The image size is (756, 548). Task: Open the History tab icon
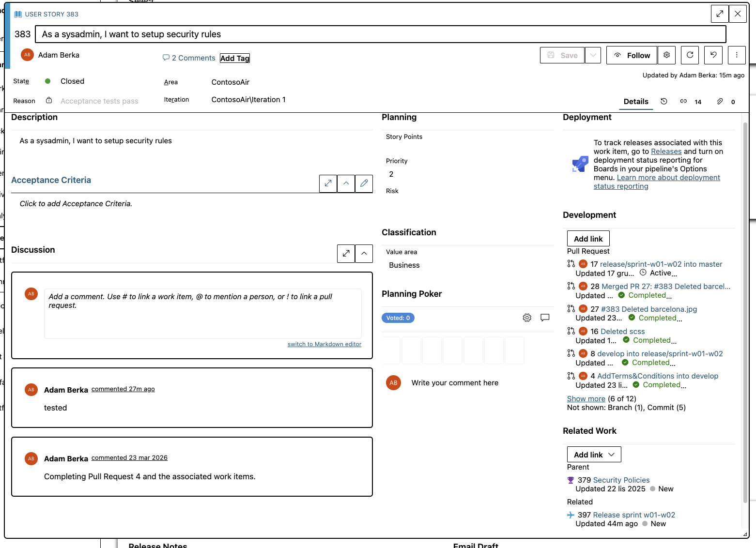[x=664, y=101]
